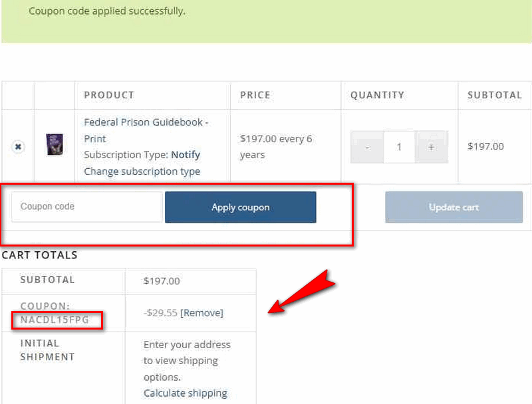Click the Federal Prison Guidebook thumbnail image
Screen dimensions: 532x404
click(55, 145)
